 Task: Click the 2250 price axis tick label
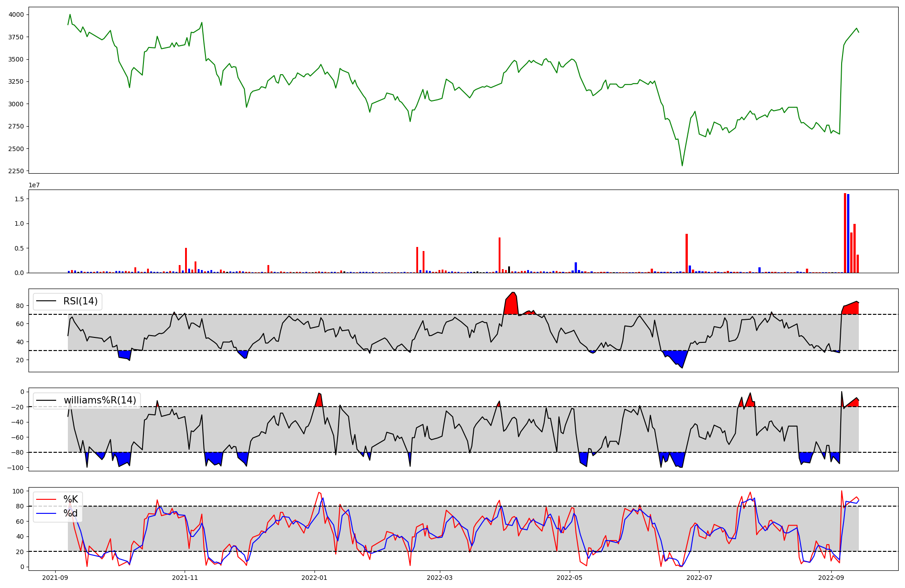tap(16, 171)
